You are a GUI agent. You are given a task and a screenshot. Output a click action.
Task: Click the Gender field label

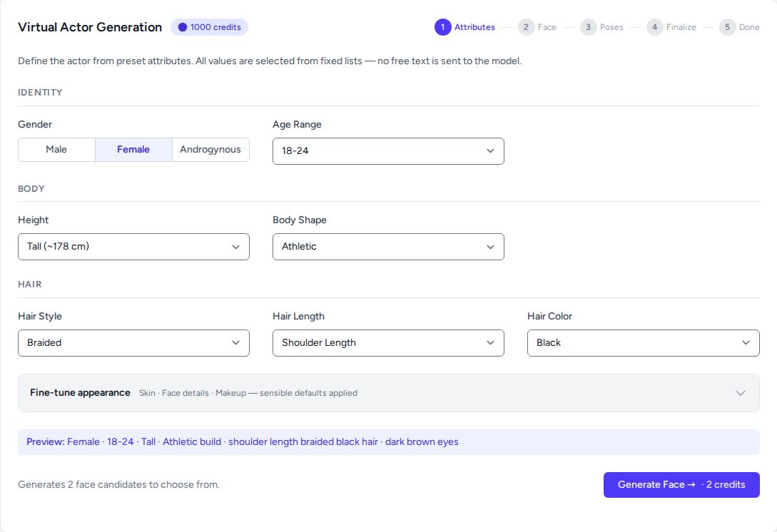35,124
